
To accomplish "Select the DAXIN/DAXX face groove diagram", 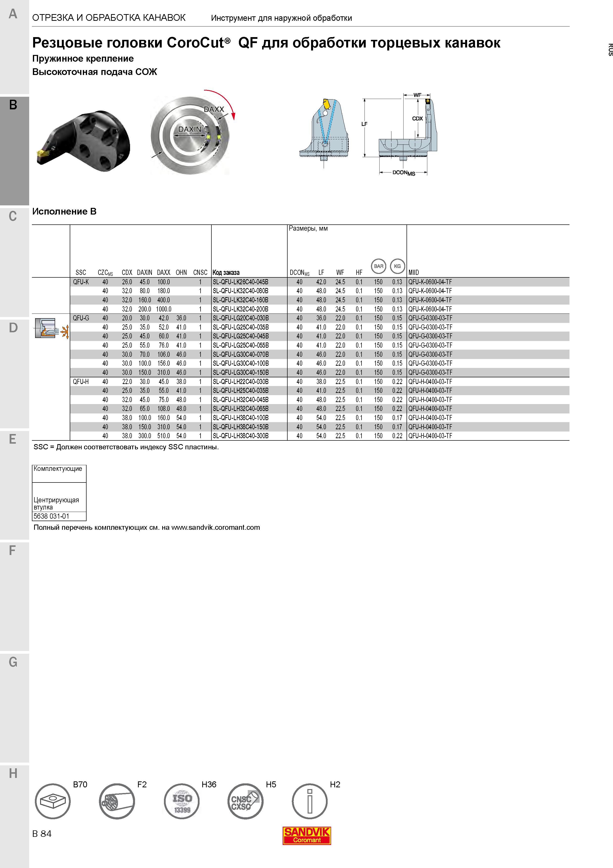I will point(193,132).
